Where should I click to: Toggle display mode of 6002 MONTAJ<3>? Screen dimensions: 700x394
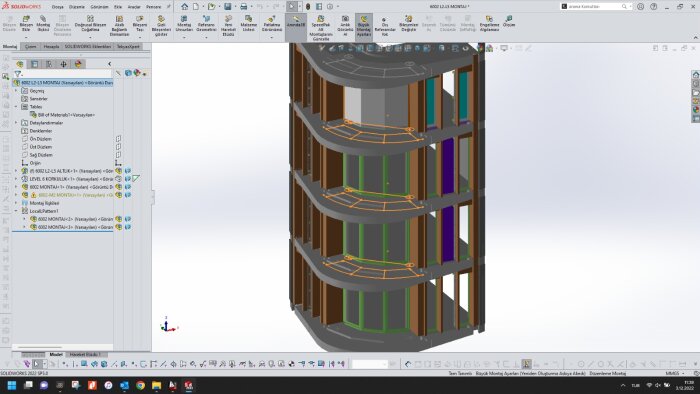(128, 227)
